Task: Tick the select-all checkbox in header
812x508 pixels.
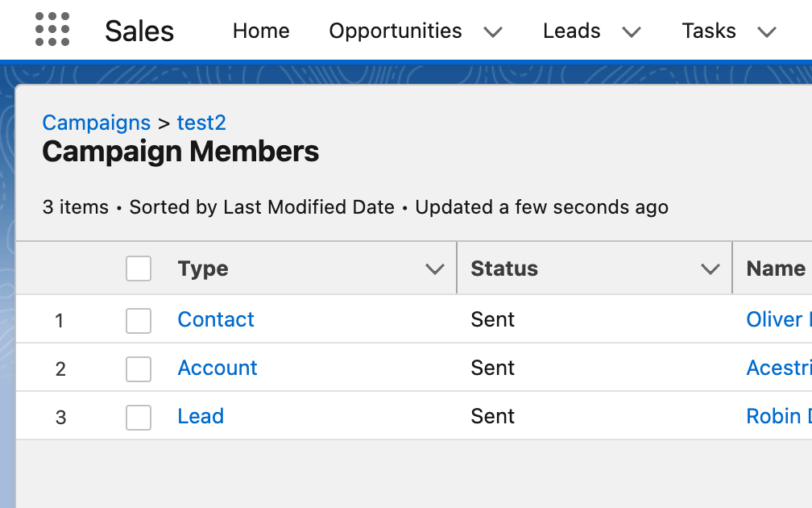Action: (139, 269)
